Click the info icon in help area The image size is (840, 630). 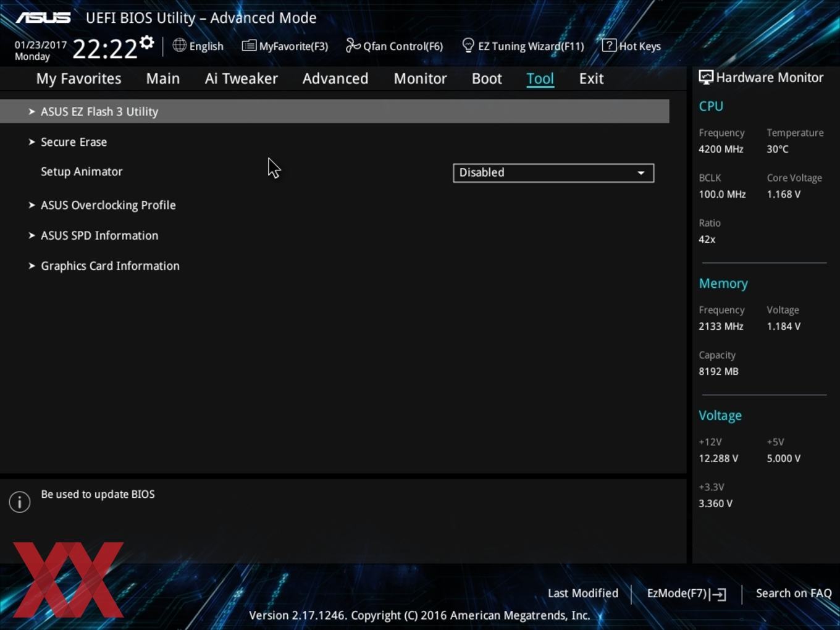[20, 502]
